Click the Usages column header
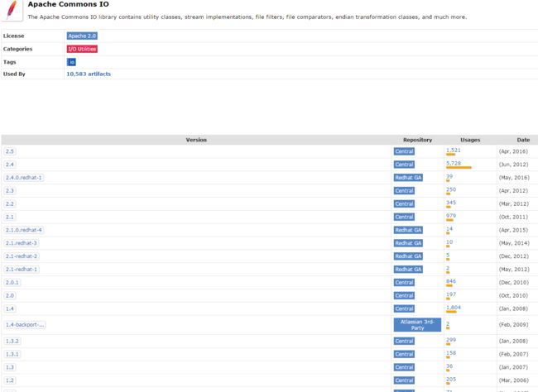Image resolution: width=538 pixels, height=392 pixels. coord(470,140)
